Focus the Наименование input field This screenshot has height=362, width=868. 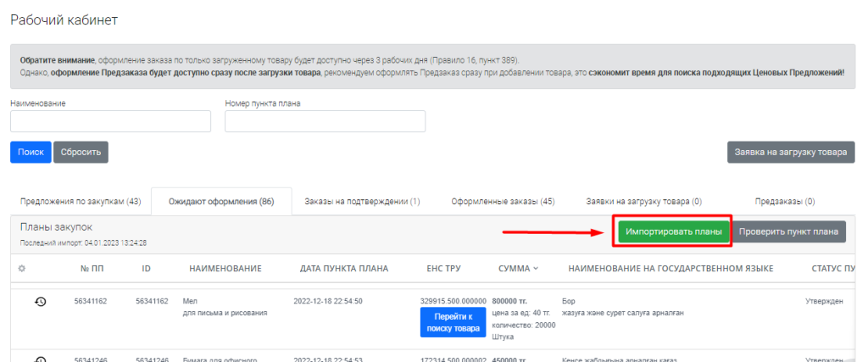point(110,122)
